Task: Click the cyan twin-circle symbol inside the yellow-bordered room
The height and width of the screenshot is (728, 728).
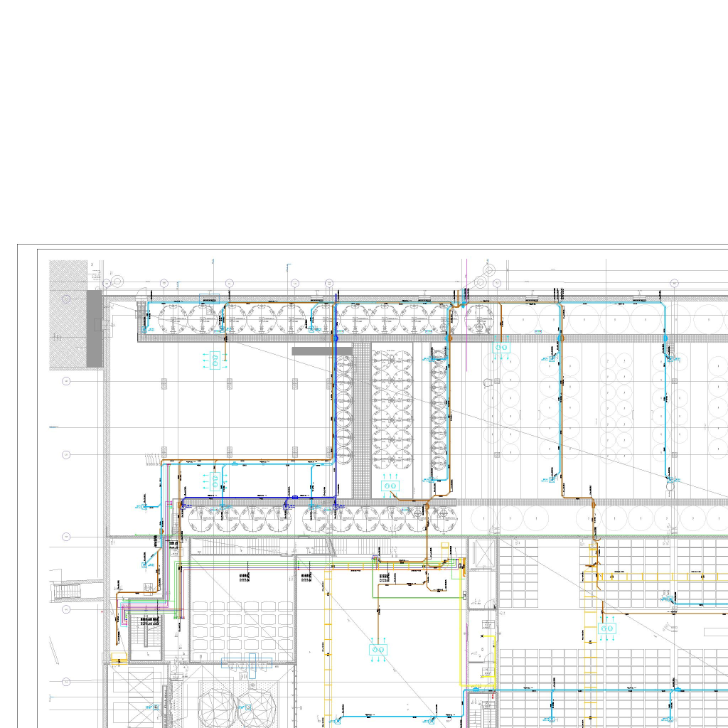Action: (378, 649)
